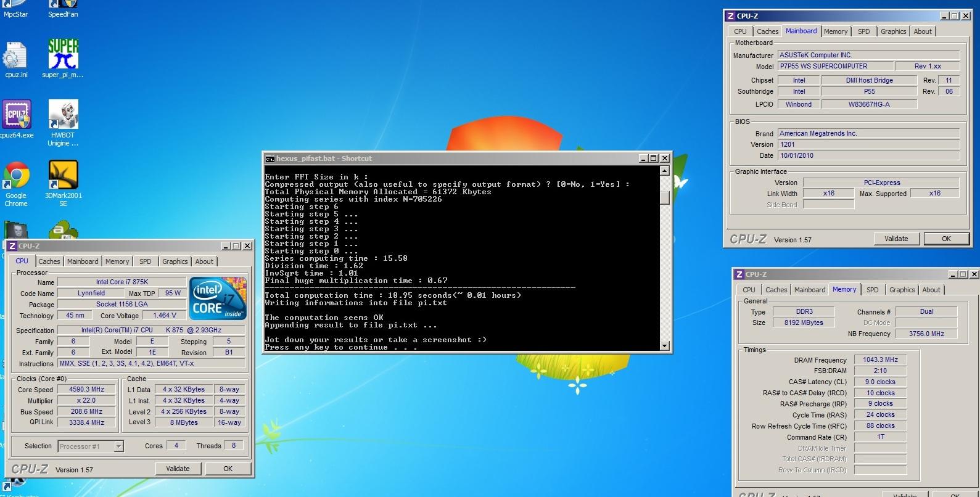This screenshot has width=980, height=497.
Task: Open the MpcStar desktop shortcut
Action: (x=15, y=9)
